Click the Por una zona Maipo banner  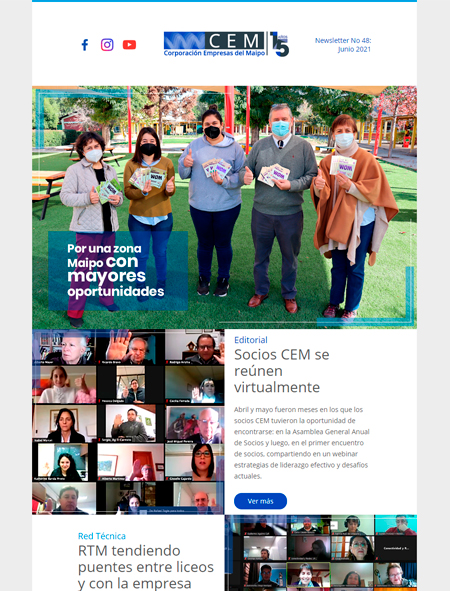tap(118, 271)
